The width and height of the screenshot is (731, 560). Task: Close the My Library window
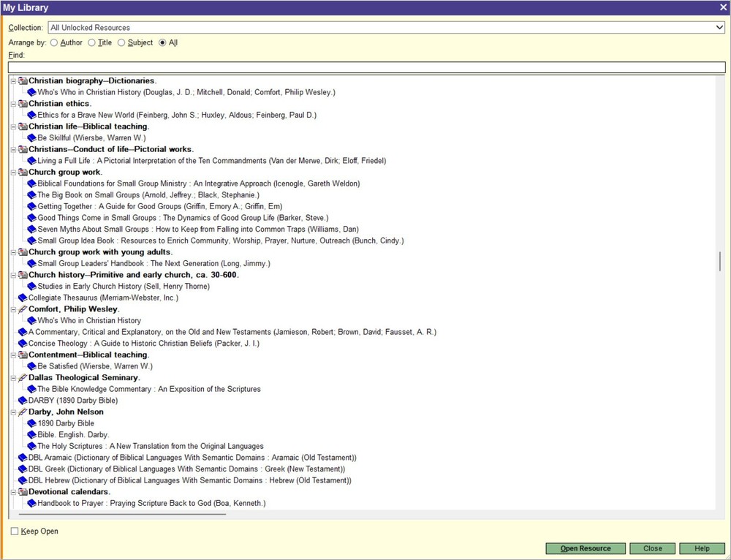point(723,7)
